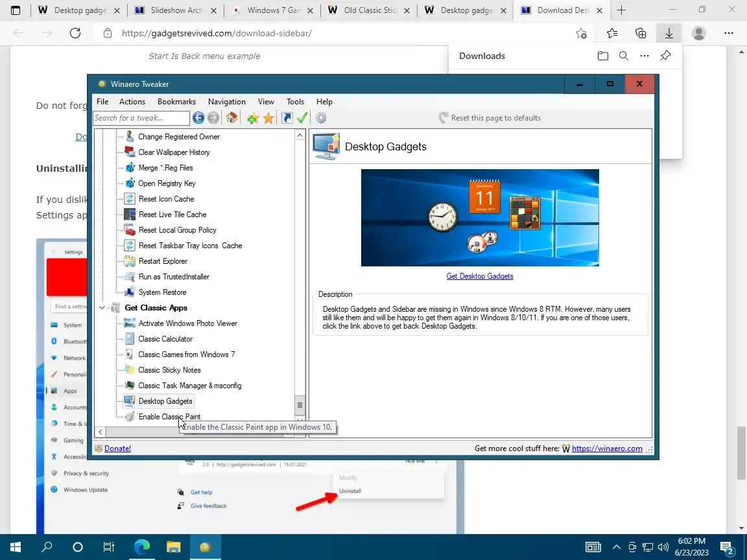Open Edge Collections icon
The height and width of the screenshot is (560, 747).
coord(641,33)
